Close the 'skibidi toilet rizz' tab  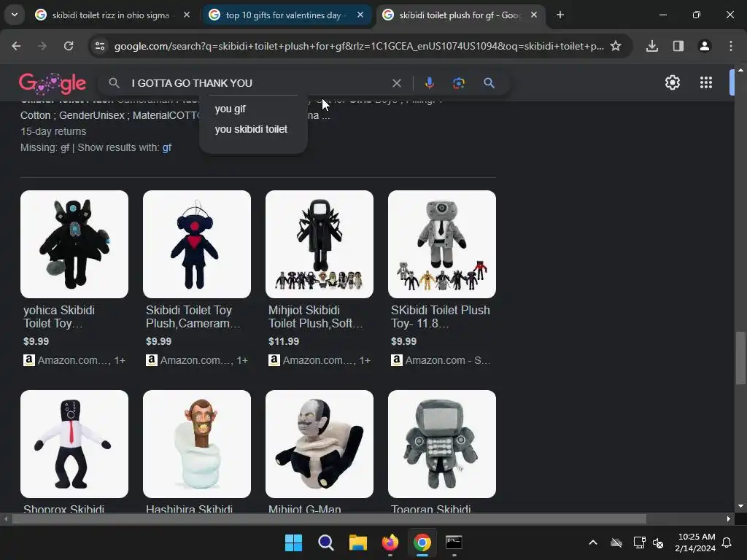point(187,15)
